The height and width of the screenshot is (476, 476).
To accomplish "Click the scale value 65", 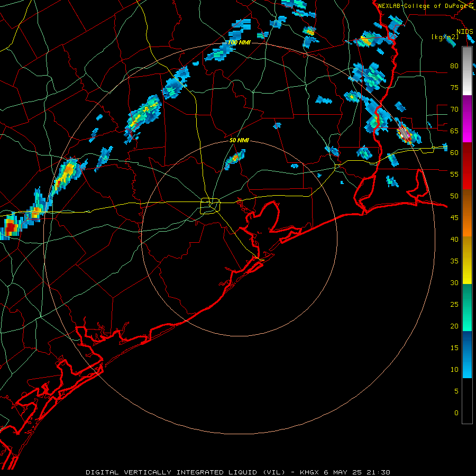I will point(454,131).
